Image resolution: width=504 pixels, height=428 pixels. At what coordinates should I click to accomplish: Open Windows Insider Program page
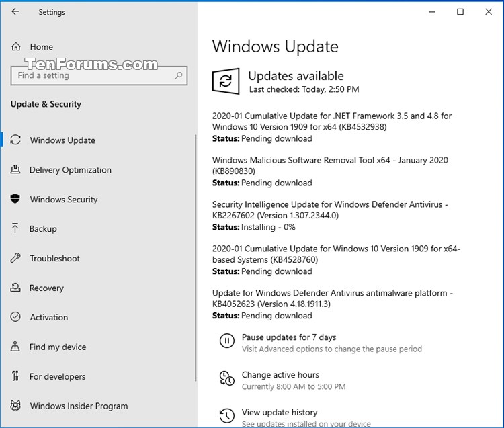coord(79,406)
